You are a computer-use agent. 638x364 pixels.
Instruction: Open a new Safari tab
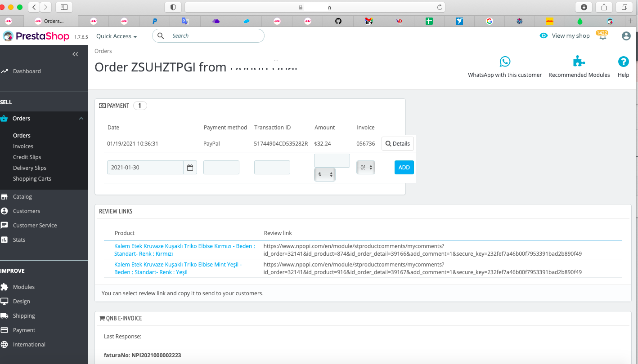coord(631,21)
